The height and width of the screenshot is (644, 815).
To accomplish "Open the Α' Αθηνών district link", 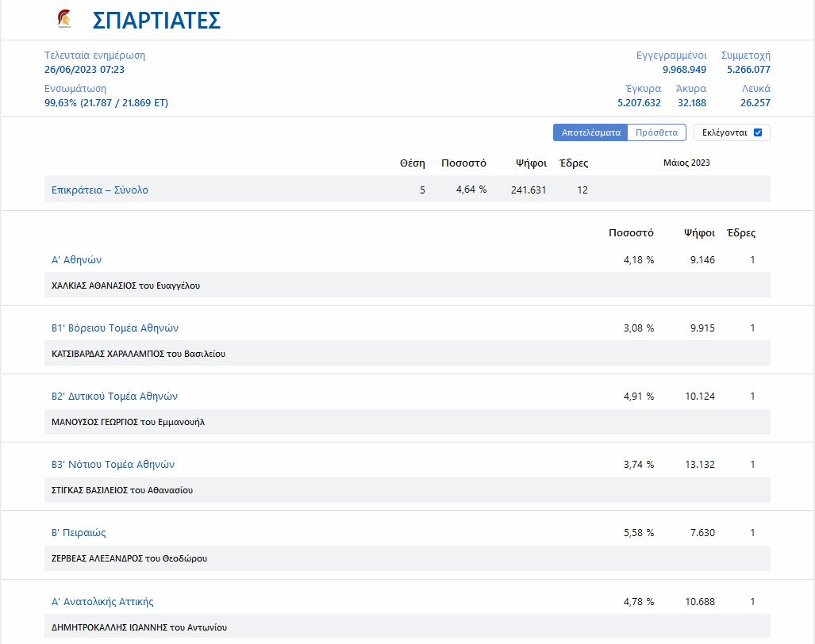I will 76,260.
